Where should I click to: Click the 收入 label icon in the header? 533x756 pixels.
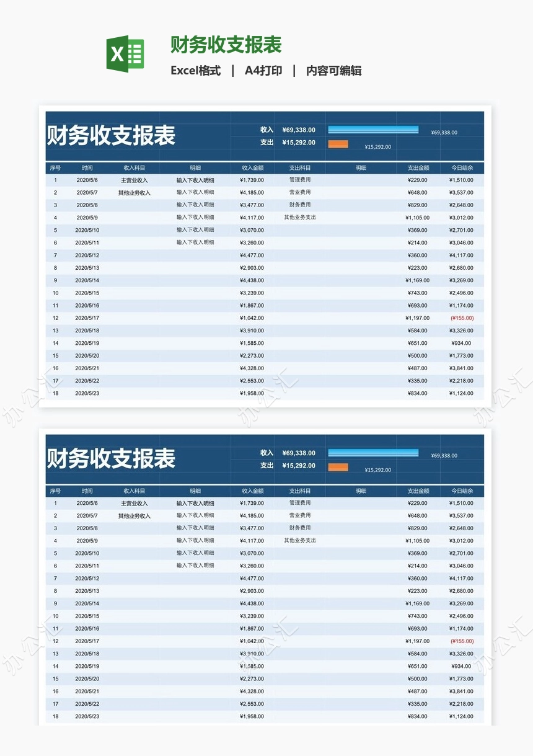[x=266, y=130]
